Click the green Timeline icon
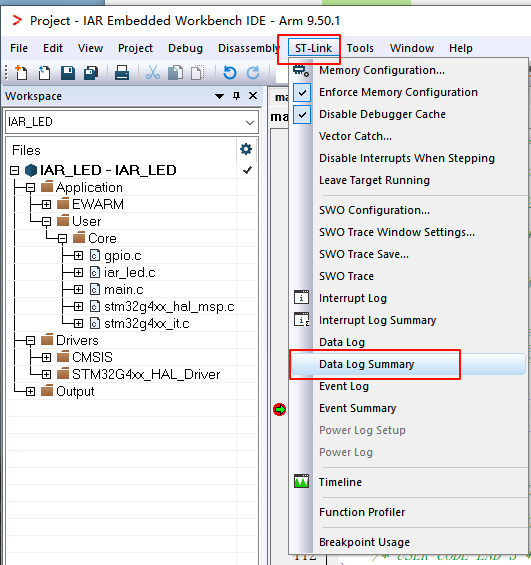 coord(302,482)
